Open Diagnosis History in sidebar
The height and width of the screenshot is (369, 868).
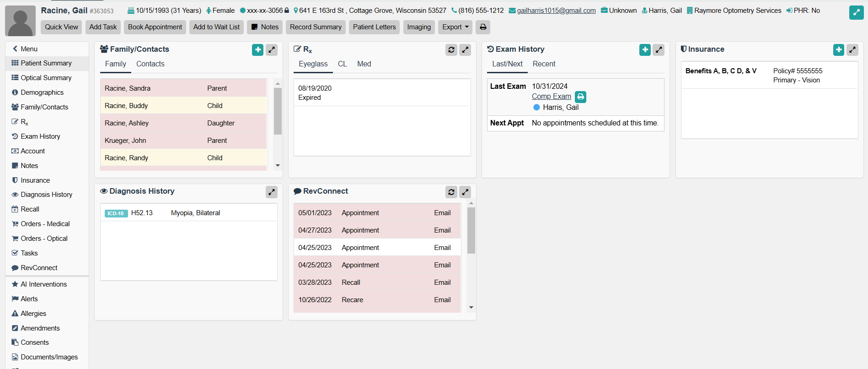pos(47,195)
